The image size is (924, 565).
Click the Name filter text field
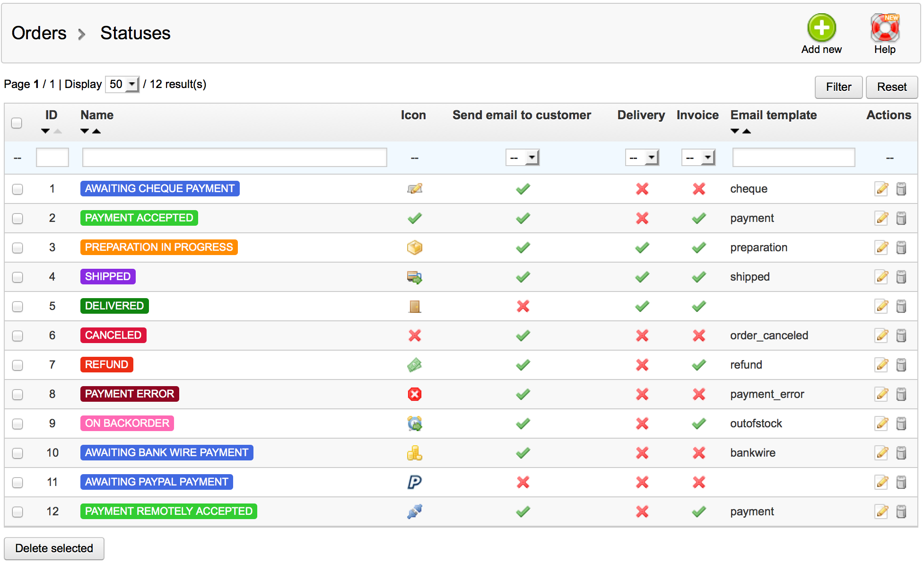tap(235, 158)
